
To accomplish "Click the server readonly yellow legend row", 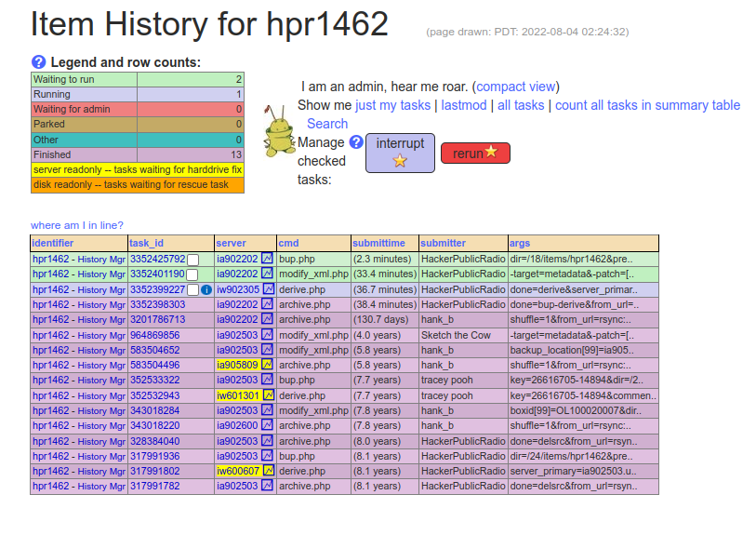I will (138, 169).
